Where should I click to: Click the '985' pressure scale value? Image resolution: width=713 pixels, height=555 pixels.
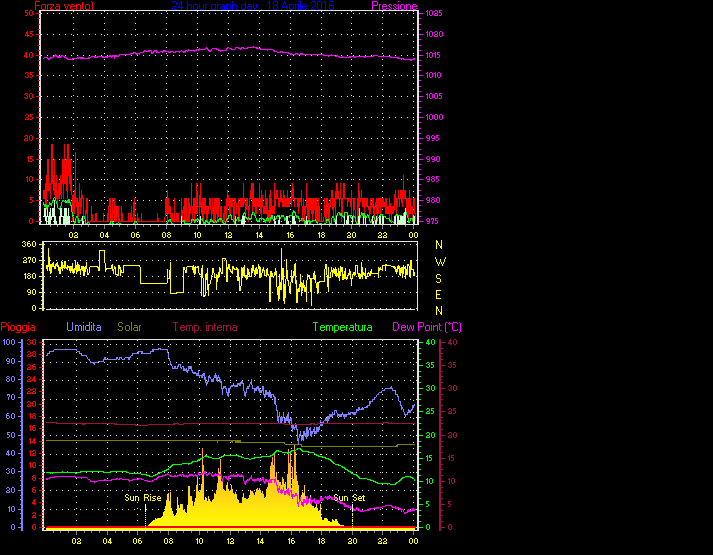point(432,180)
